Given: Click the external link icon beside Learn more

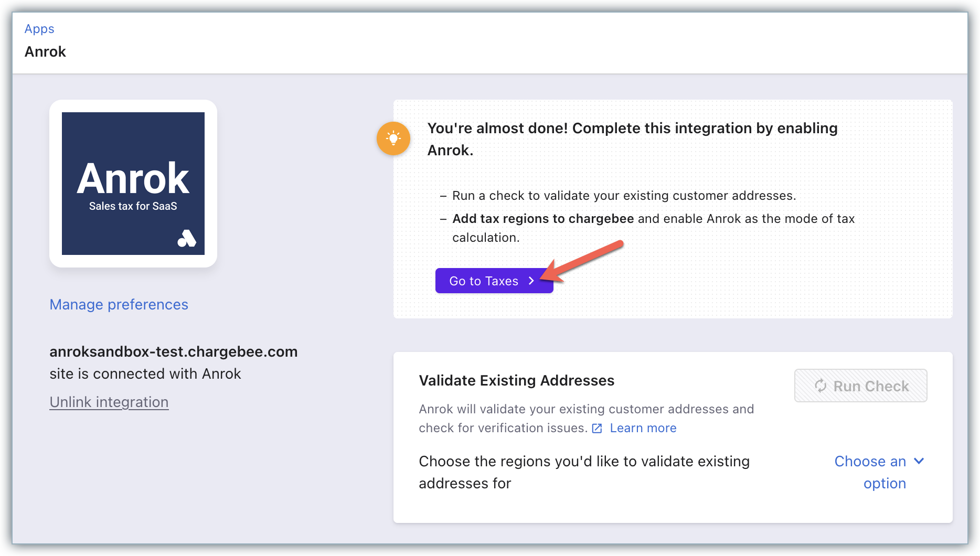Looking at the screenshot, I should (597, 429).
